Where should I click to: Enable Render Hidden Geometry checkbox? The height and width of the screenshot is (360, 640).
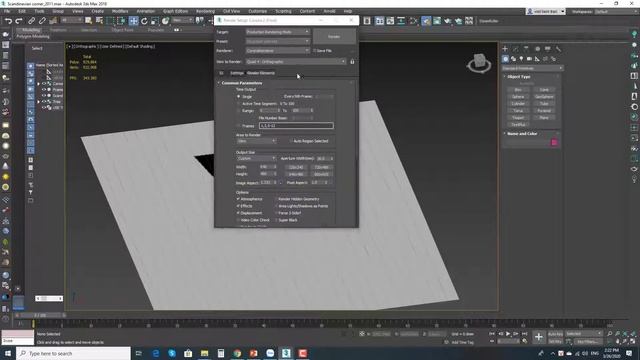coord(276,199)
